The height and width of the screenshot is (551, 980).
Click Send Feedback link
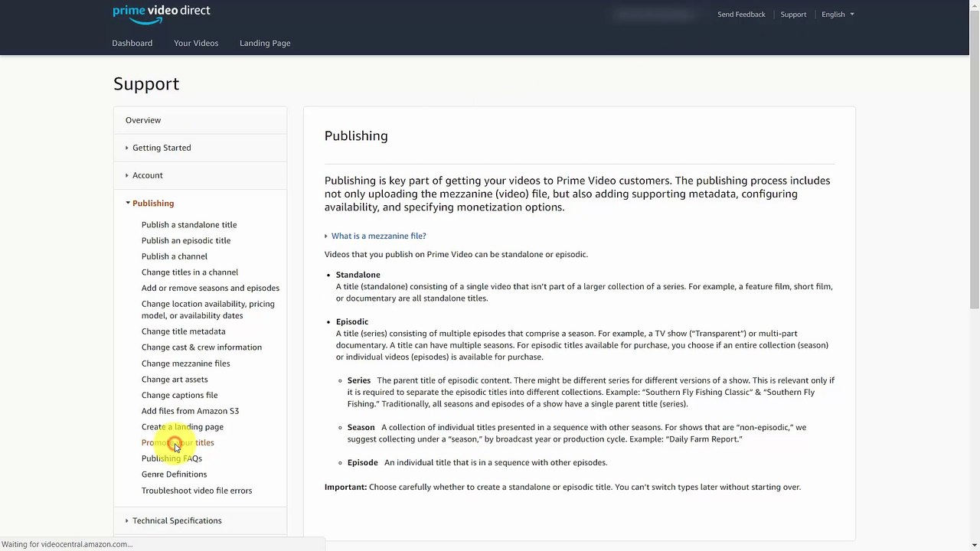point(741,15)
